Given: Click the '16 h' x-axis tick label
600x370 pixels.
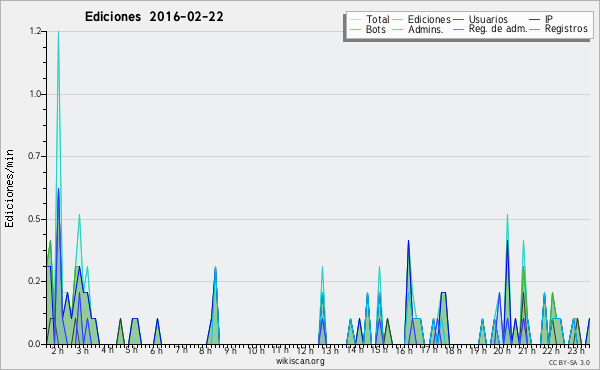Looking at the screenshot, I should [404, 351].
